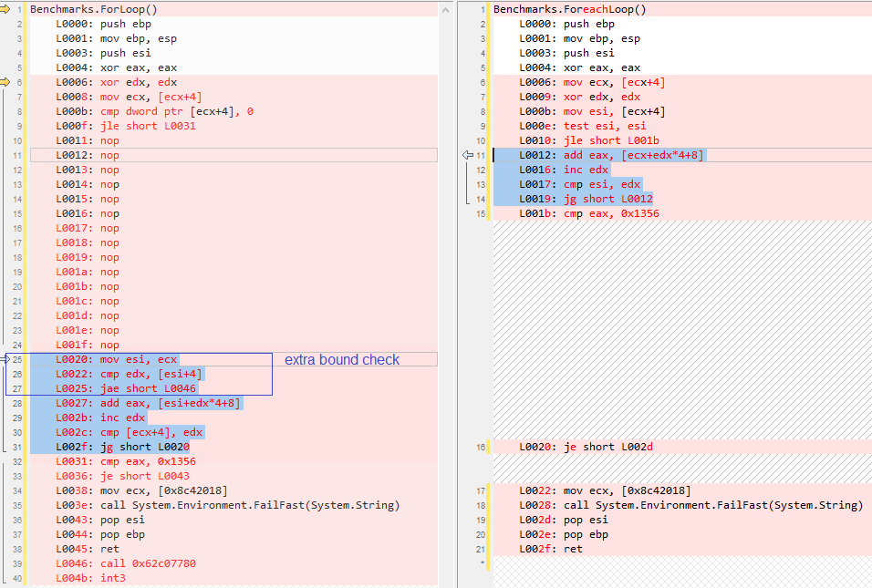Image resolution: width=872 pixels, height=588 pixels.
Task: Click line number 40 in left gutter
Action: click(17, 578)
